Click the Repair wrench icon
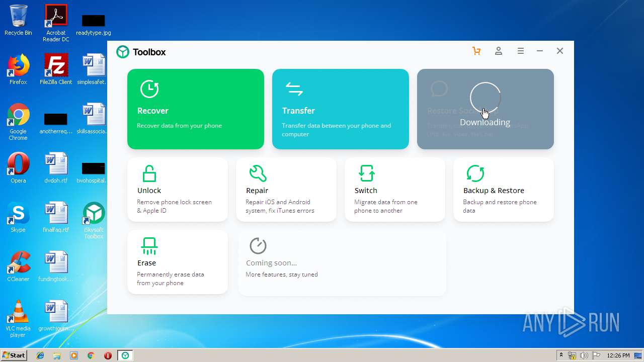Image resolution: width=644 pixels, height=362 pixels. click(258, 173)
